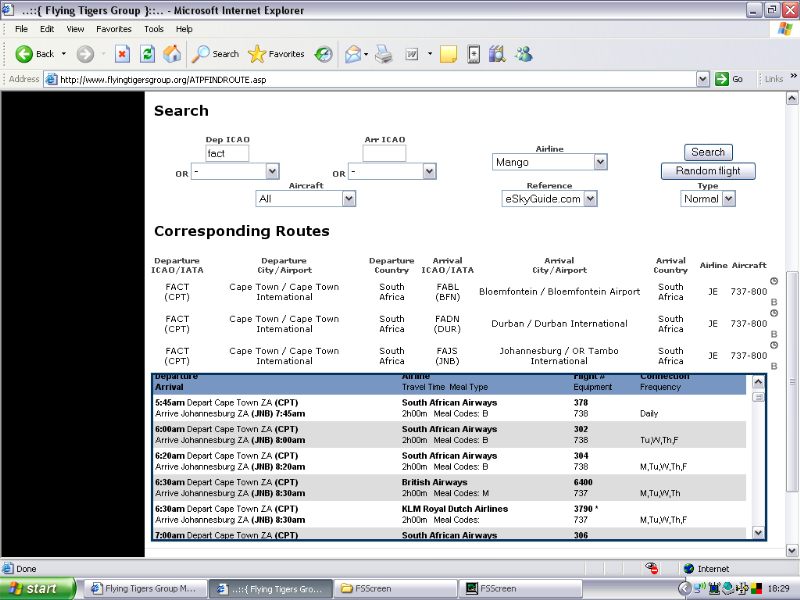Open the Mail toolbar icon

point(353,54)
